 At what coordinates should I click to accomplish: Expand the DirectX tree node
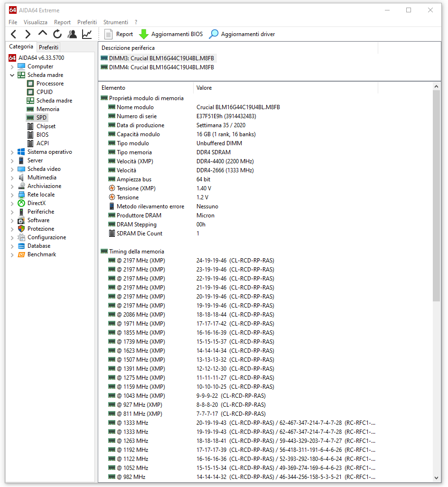pyautogui.click(x=12, y=204)
